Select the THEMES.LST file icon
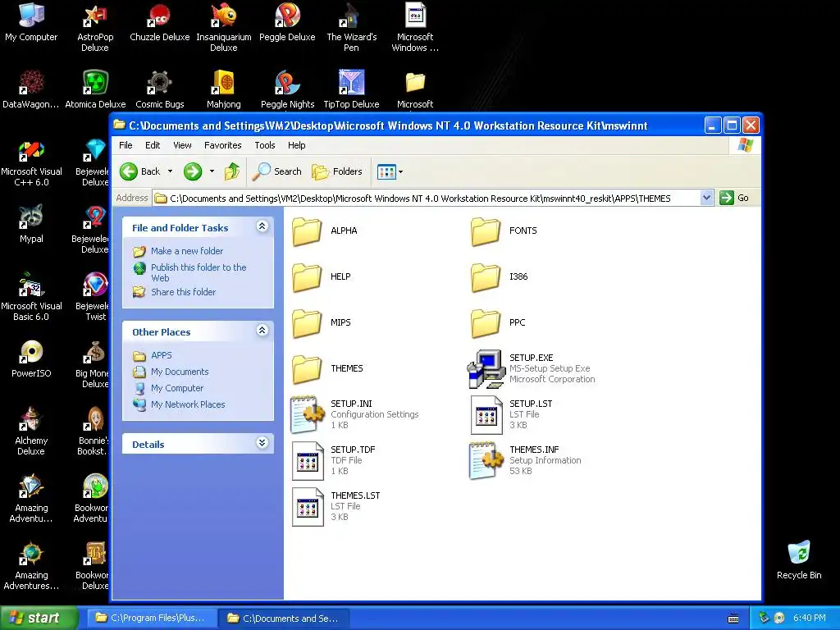 pos(308,507)
